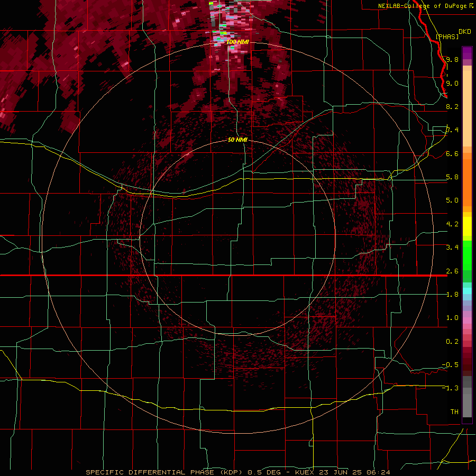476x476 pixels.
Task: Select the 50 NMI range ring label
Action: (x=237, y=140)
